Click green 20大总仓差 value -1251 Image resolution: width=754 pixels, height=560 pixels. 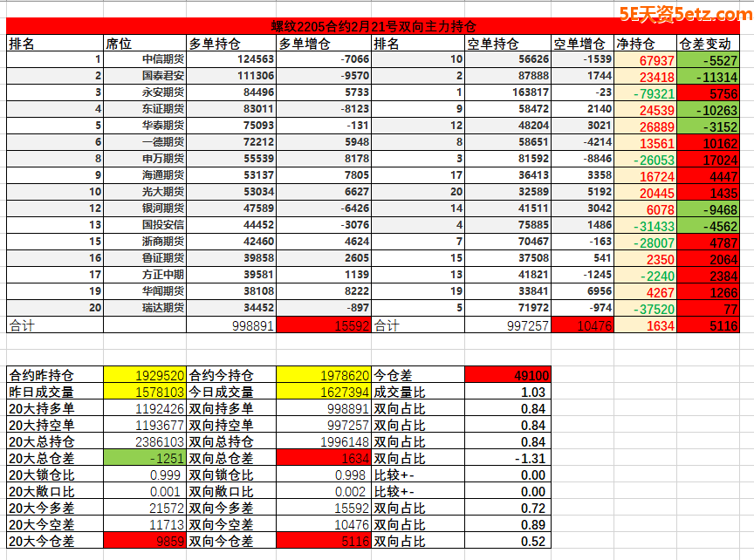point(147,458)
